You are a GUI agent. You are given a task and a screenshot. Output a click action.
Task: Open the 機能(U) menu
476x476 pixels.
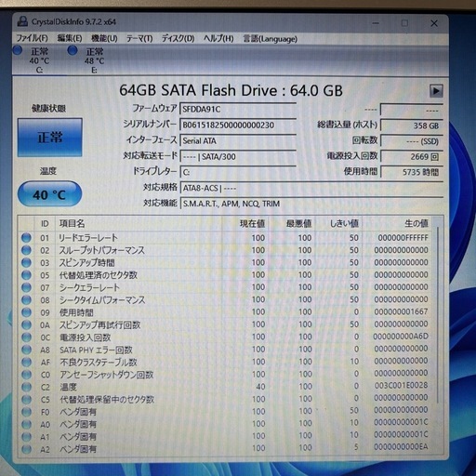(104, 39)
